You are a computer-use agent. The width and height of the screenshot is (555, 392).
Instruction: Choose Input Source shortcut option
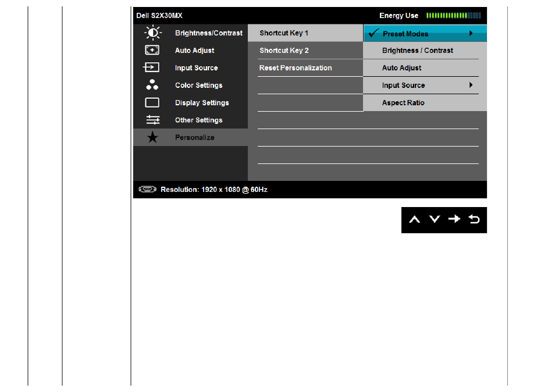pos(425,85)
